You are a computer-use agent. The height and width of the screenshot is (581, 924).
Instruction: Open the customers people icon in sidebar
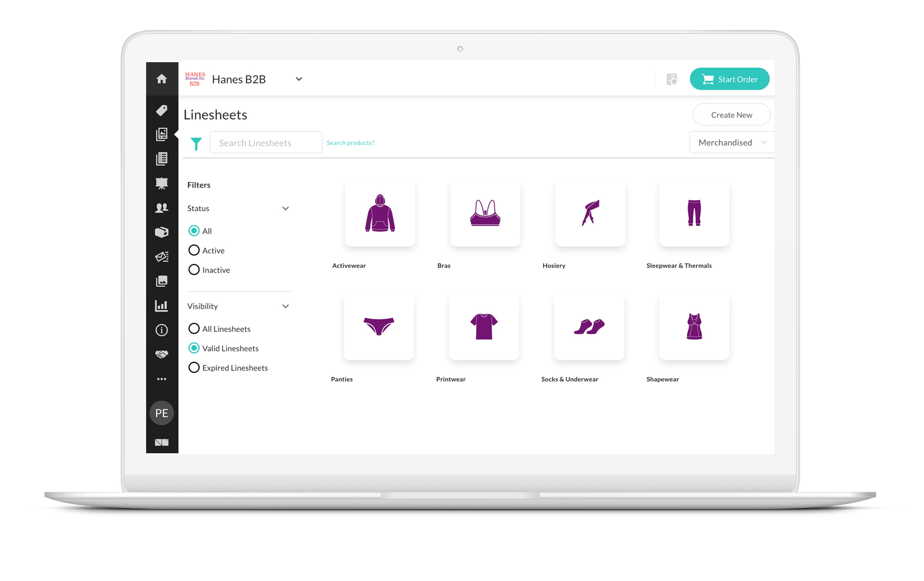tap(162, 208)
